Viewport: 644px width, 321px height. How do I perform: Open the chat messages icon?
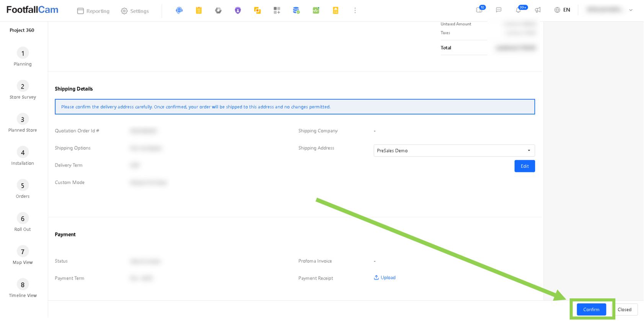point(499,10)
